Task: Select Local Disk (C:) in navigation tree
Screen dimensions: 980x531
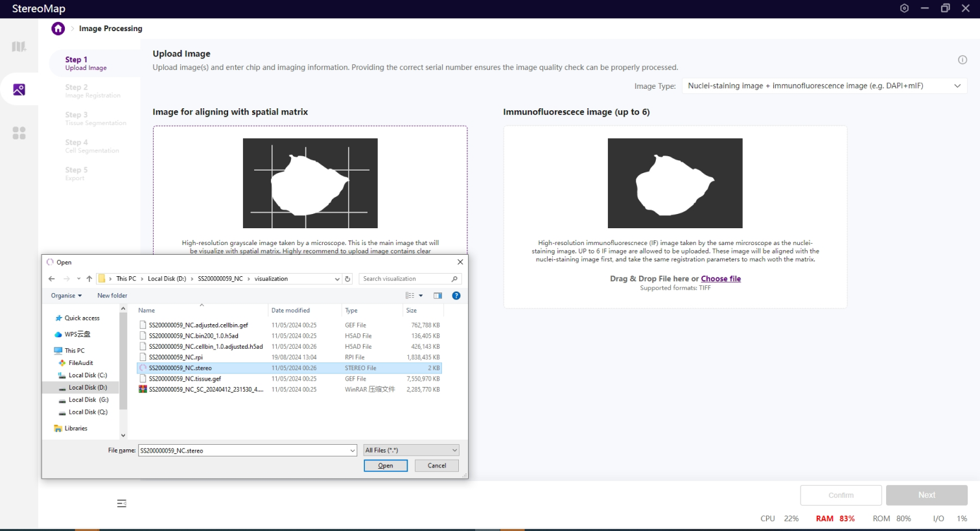Action: [x=87, y=375]
